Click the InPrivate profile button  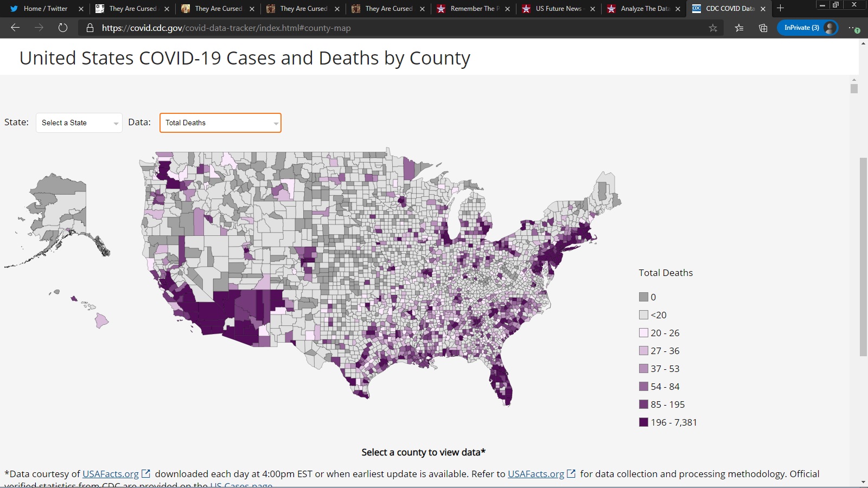click(x=807, y=28)
